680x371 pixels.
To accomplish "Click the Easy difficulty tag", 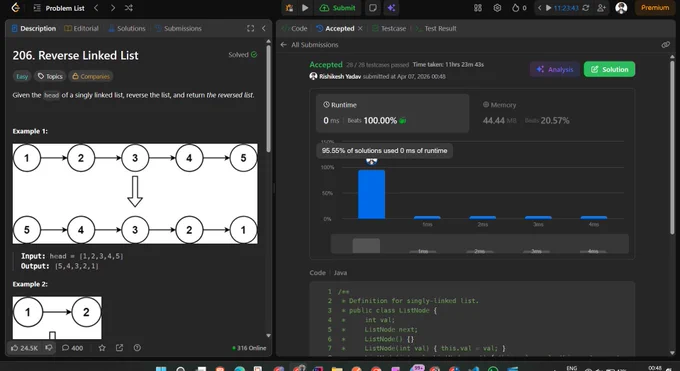I will [22, 76].
